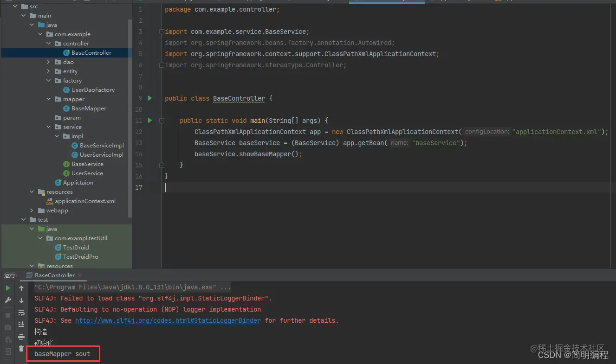Click 'SLF4J: Failed to load class' line
Viewport: 616px width, 364px height.
[153, 299]
